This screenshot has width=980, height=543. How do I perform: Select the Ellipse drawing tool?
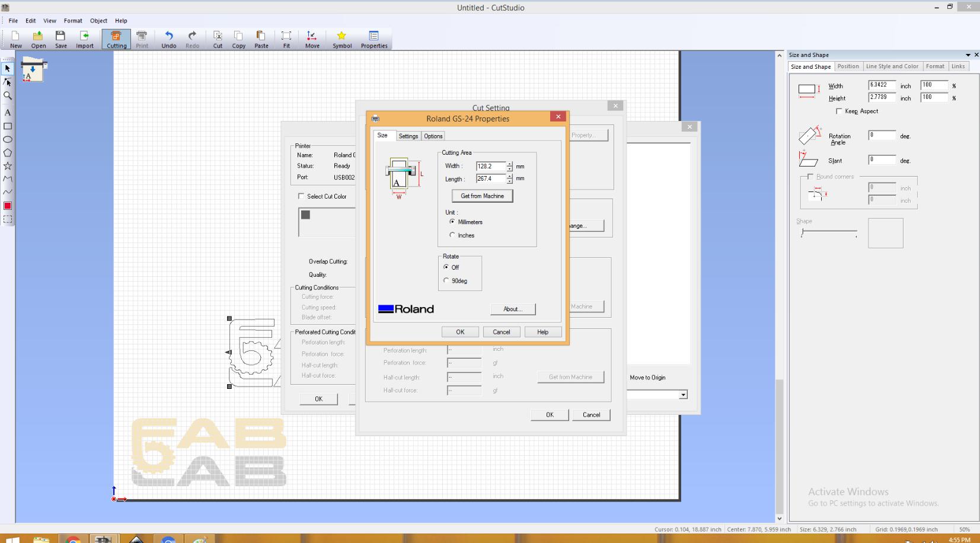[8, 139]
